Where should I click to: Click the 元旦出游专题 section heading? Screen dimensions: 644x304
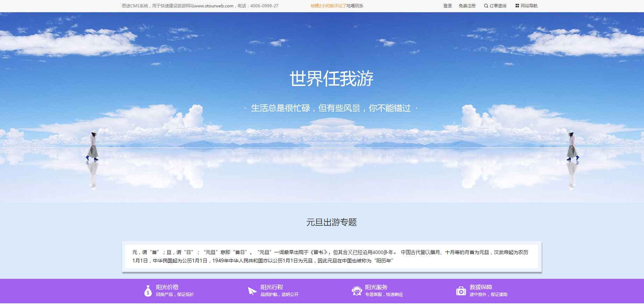pos(331,222)
